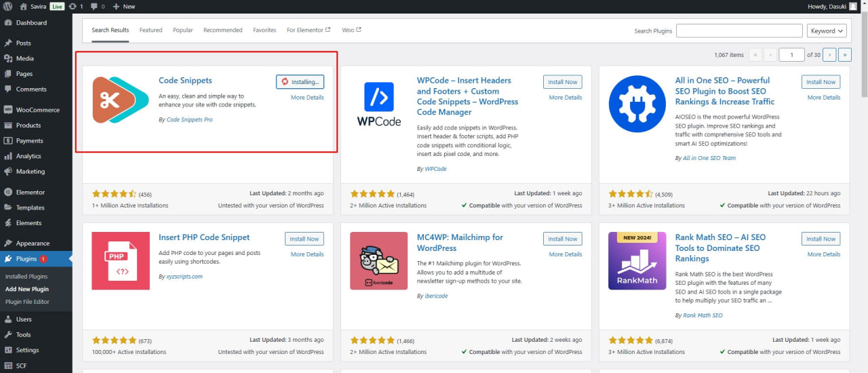This screenshot has height=373, width=868.
Task: View More Details for WPCode
Action: tap(566, 98)
